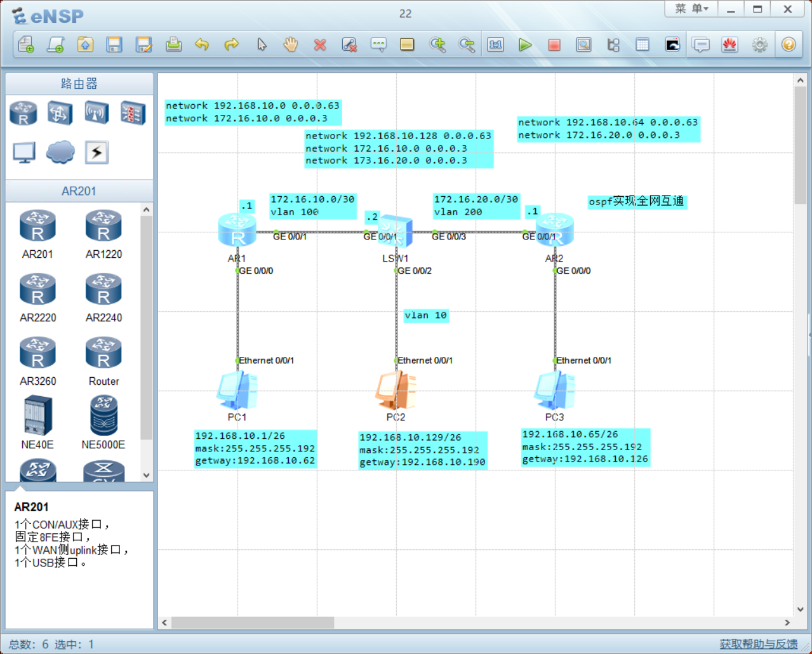Screen dimensions: 812x654
Task: Click the canvas horizontal scroll right arrow
Action: point(787,622)
